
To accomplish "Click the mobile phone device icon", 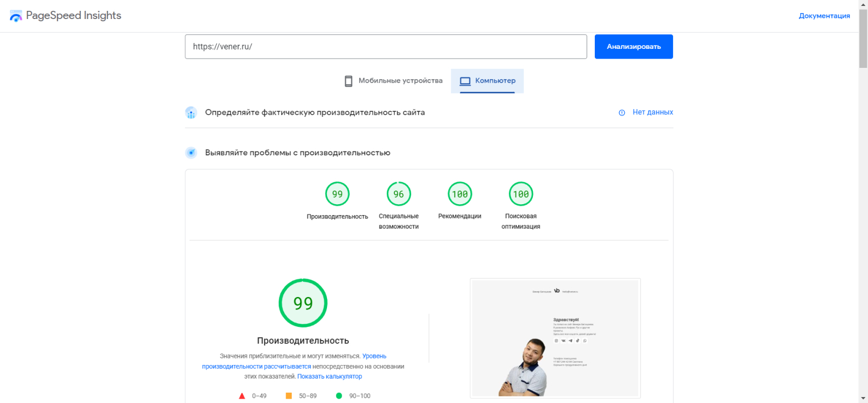I will [349, 81].
